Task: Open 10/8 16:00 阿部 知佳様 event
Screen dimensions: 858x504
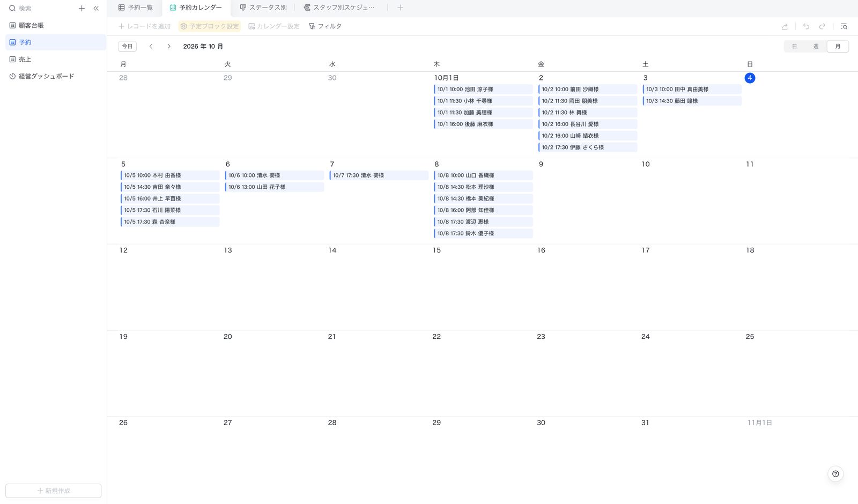Action: pyautogui.click(x=483, y=211)
